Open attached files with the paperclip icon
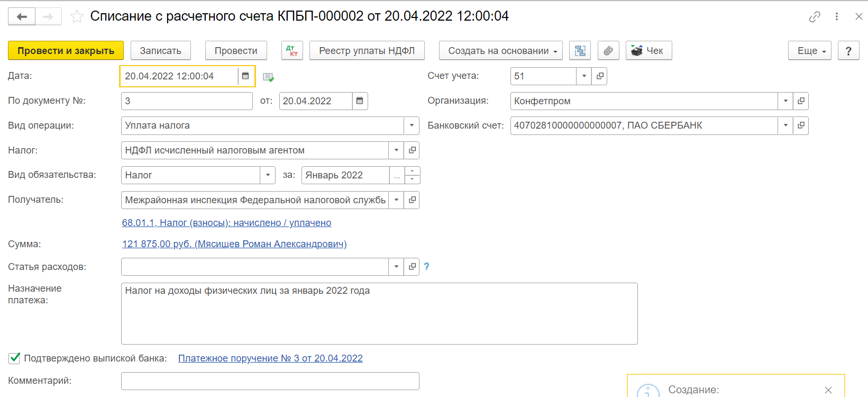The image size is (868, 397). tap(608, 51)
